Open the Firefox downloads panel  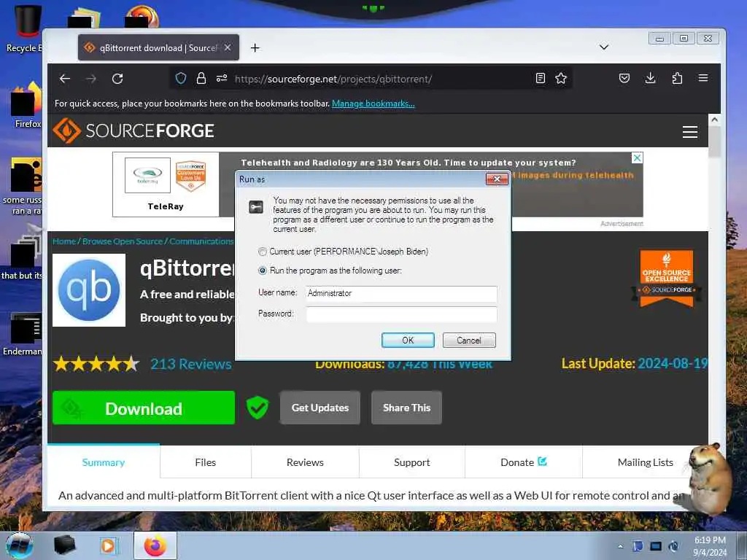click(650, 78)
